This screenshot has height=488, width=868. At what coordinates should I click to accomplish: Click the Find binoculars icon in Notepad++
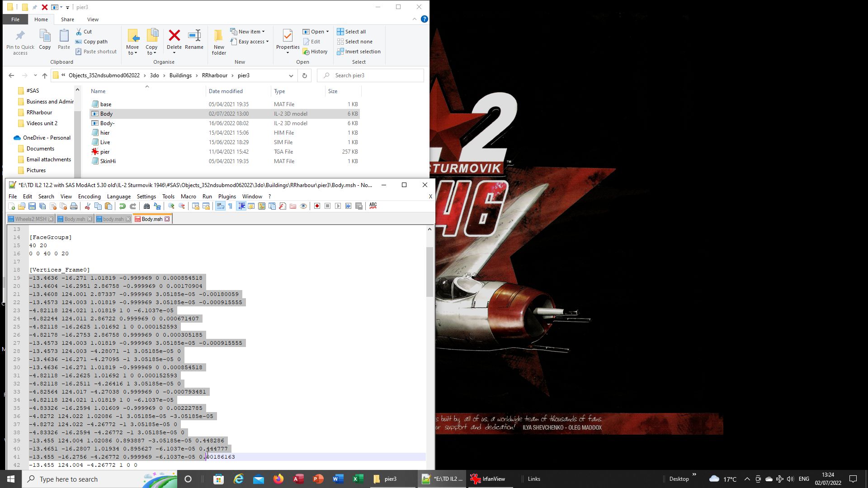[146, 206]
